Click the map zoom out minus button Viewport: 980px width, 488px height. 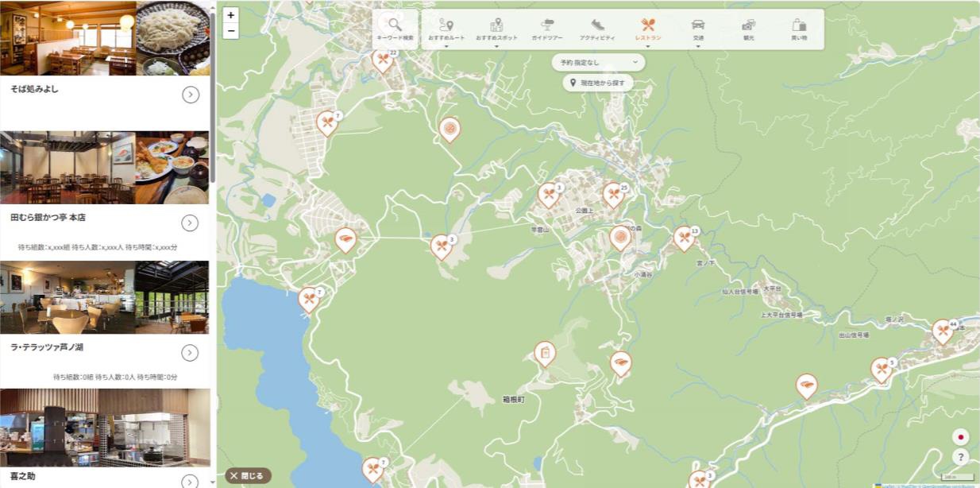point(231,31)
